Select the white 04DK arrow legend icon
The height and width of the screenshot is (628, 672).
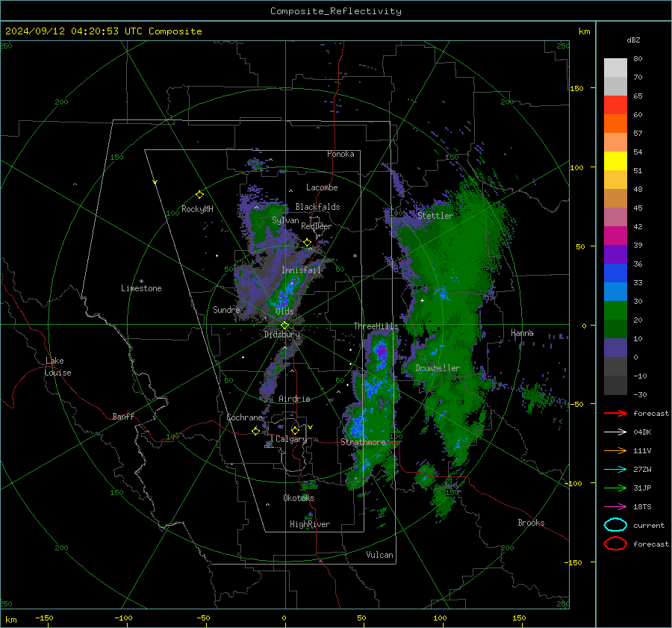pos(615,432)
